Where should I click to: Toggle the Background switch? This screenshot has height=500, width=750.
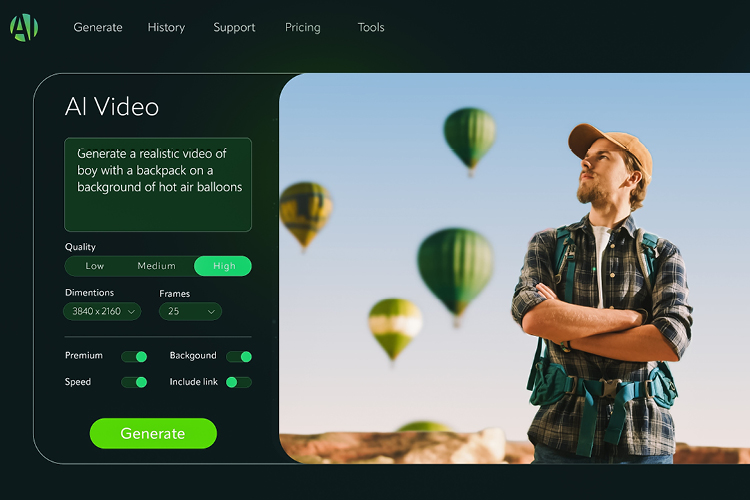point(239,356)
